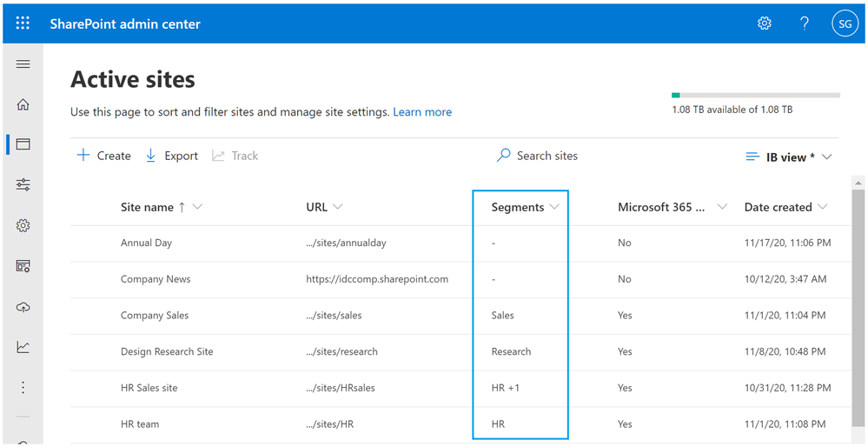
Task: Select the Annual Day site
Action: [146, 243]
